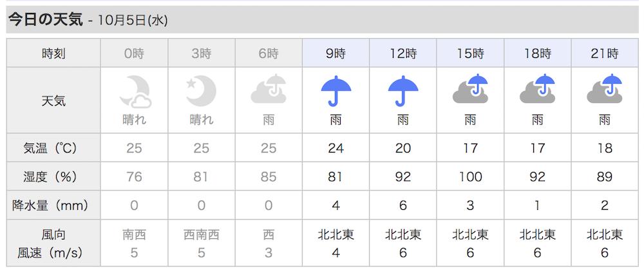
Task: Click the 24 temperature value at 9時
Action: click(336, 148)
